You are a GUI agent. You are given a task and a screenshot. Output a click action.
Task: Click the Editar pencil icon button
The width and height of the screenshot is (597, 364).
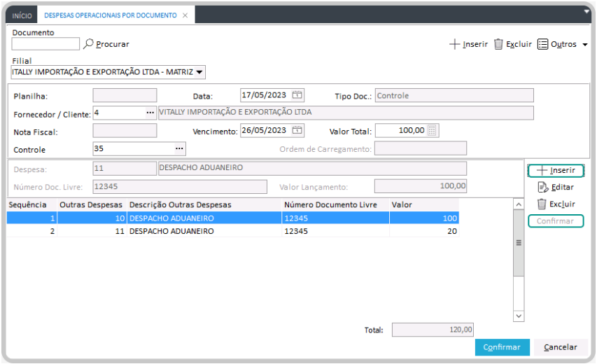pyautogui.click(x=542, y=187)
